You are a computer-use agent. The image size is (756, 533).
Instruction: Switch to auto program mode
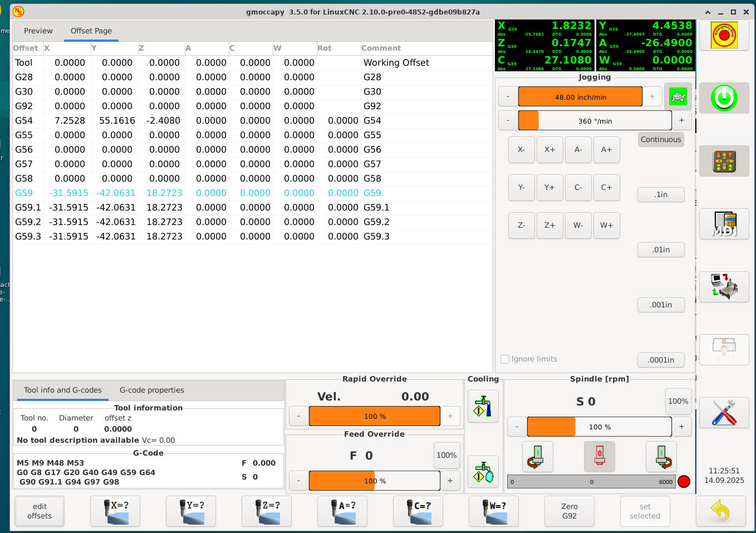[724, 287]
